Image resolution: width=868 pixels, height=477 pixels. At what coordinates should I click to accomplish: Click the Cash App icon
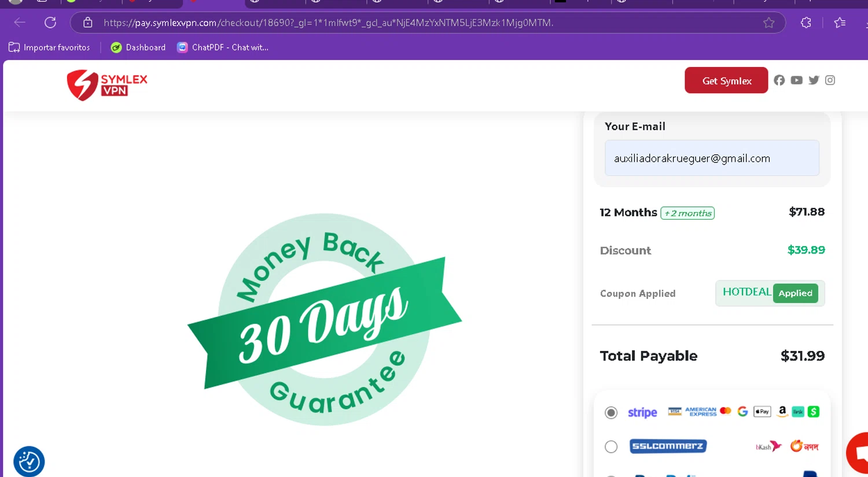tap(814, 412)
